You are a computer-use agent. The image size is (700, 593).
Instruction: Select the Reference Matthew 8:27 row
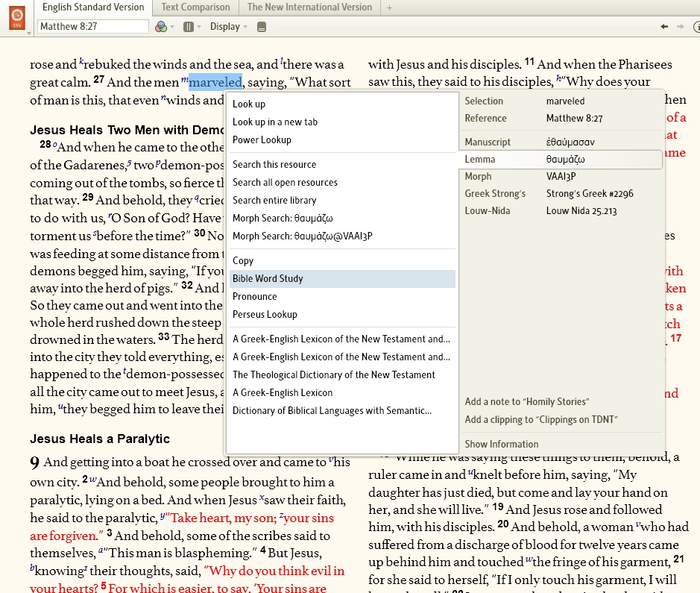pos(561,119)
